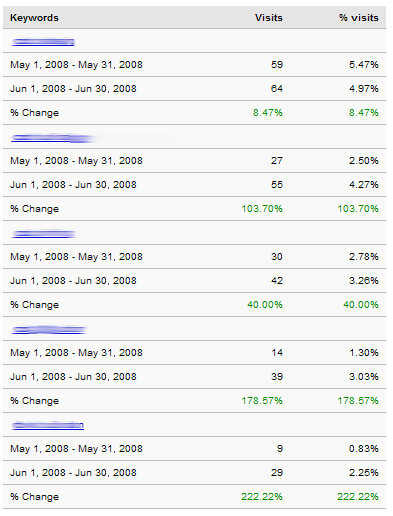Sort by the Visits column header
Screen dimensions: 393x516
point(269,18)
